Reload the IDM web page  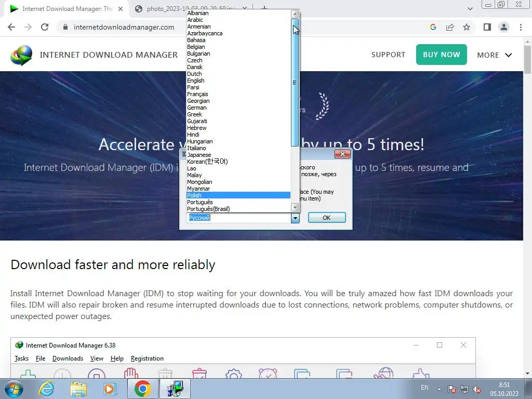pyautogui.click(x=45, y=27)
